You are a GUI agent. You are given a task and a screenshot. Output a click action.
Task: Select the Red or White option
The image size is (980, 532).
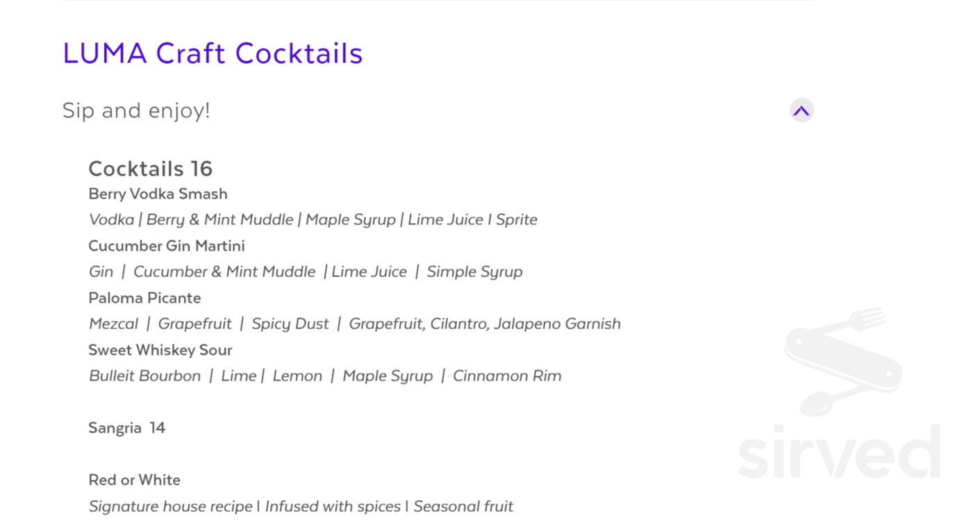134,480
